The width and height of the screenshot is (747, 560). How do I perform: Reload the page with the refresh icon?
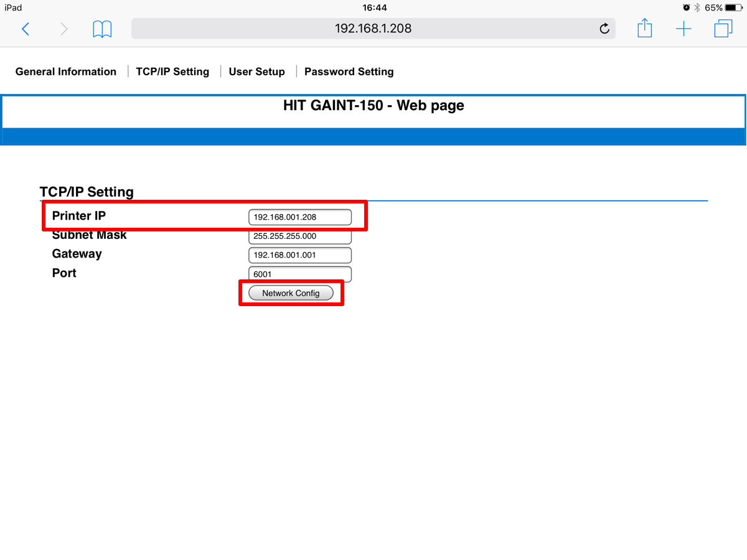tap(604, 29)
